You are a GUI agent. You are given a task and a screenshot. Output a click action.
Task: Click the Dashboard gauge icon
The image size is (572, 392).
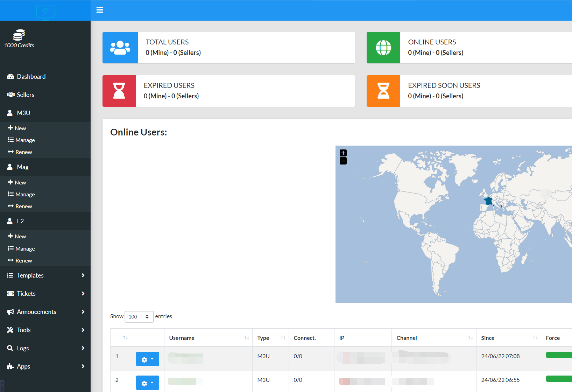[10, 77]
